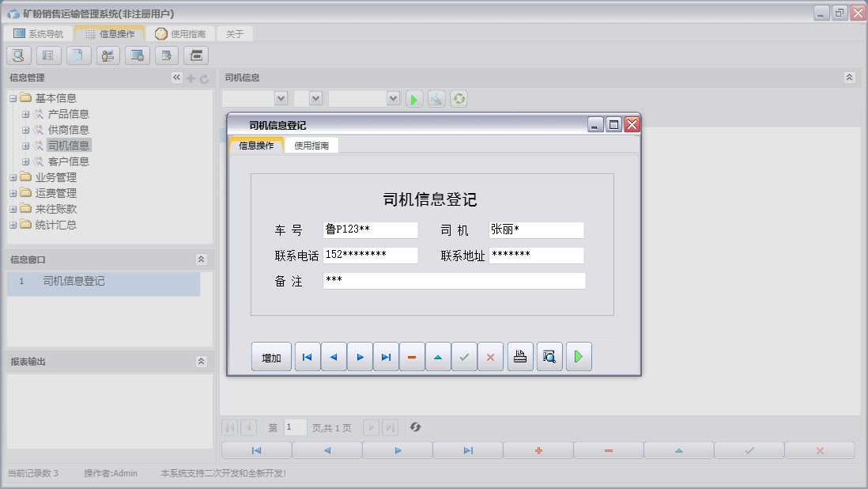Open the 使用指南 tab inside the dialog
Screen dimensions: 868x489
[x=311, y=146]
